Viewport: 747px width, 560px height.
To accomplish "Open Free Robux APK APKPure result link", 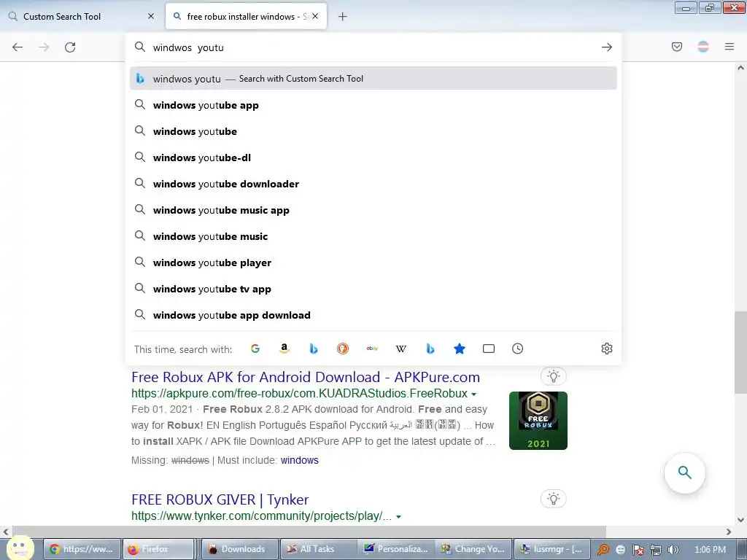I will tap(306, 377).
